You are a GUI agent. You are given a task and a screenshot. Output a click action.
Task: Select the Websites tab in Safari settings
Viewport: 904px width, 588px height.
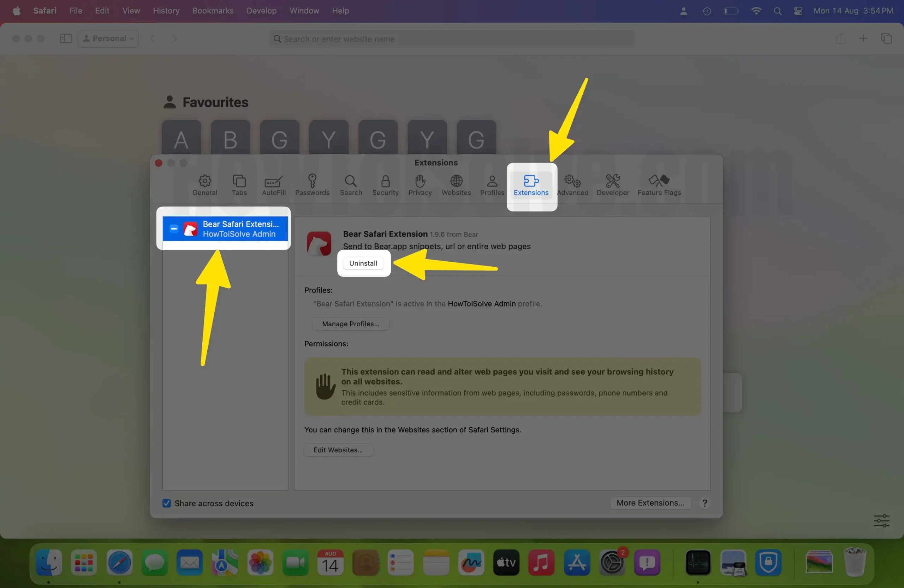coord(456,185)
